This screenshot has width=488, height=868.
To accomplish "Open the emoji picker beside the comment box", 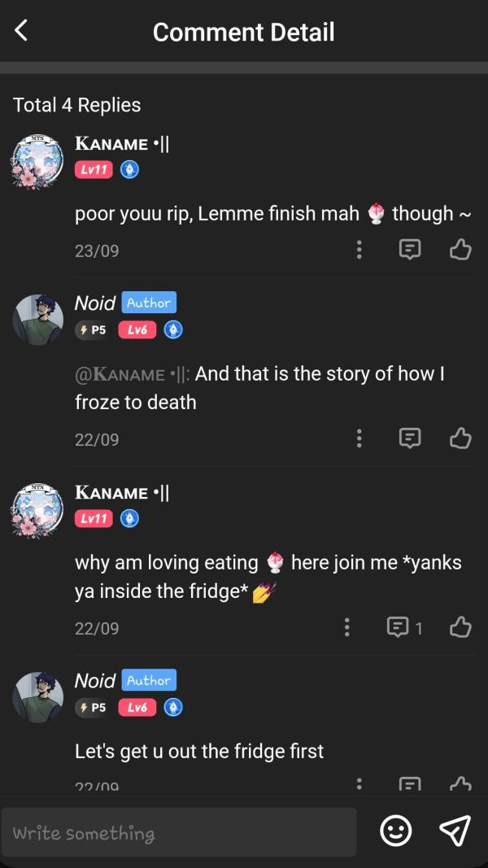I will click(x=396, y=831).
